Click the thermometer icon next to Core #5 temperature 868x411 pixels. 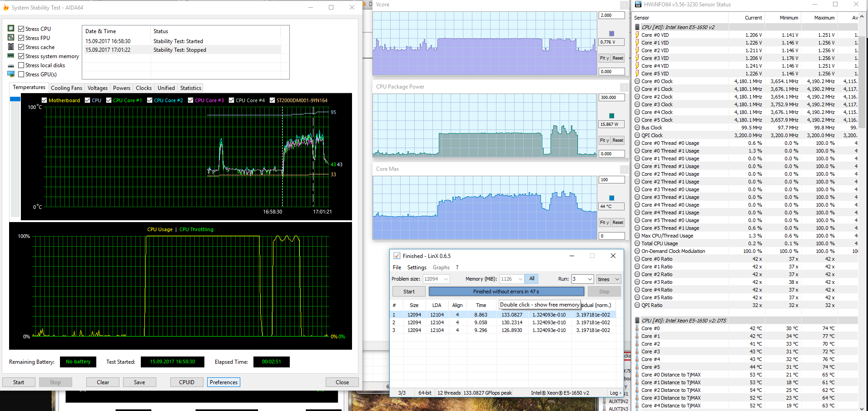coord(637,367)
